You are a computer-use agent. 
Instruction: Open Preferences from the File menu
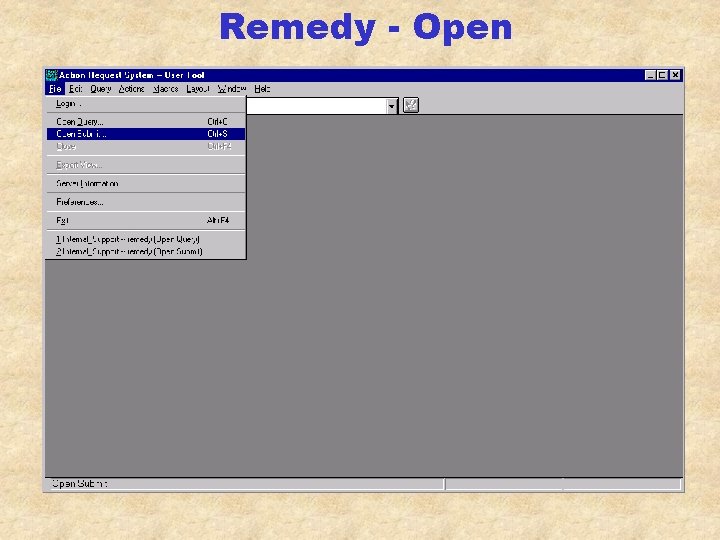(146, 202)
